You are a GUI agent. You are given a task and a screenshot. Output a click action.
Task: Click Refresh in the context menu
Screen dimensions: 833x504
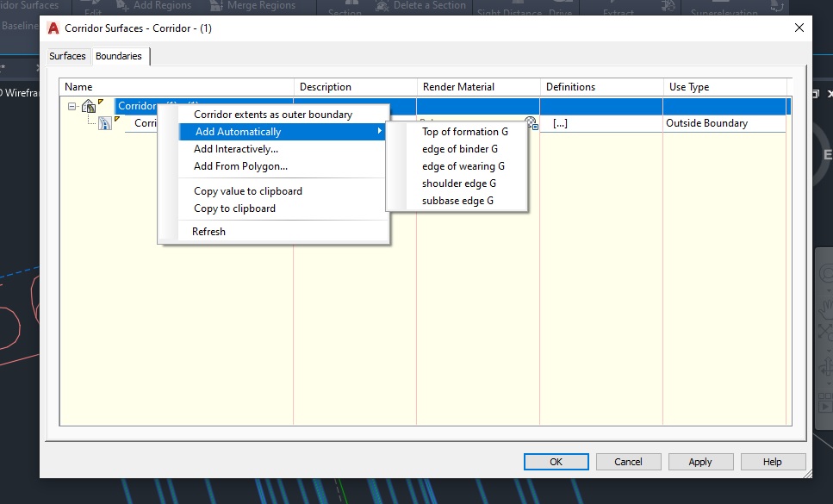click(x=211, y=231)
